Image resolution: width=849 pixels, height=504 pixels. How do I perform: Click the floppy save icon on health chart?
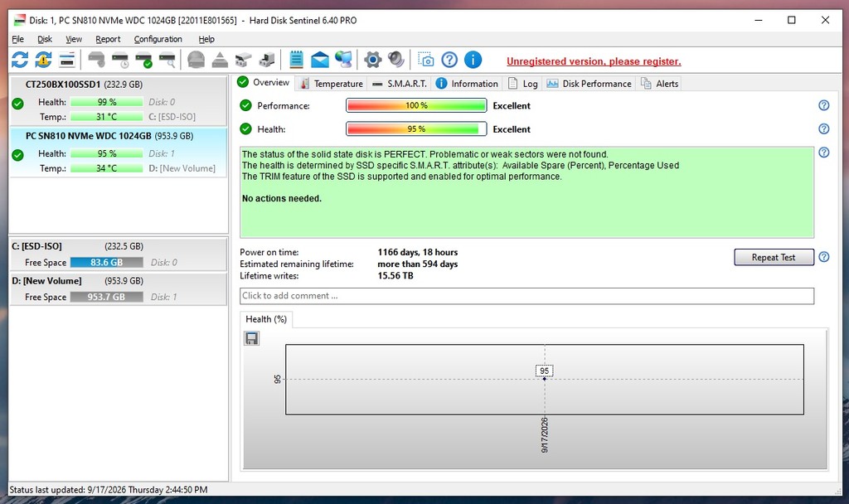pyautogui.click(x=252, y=338)
